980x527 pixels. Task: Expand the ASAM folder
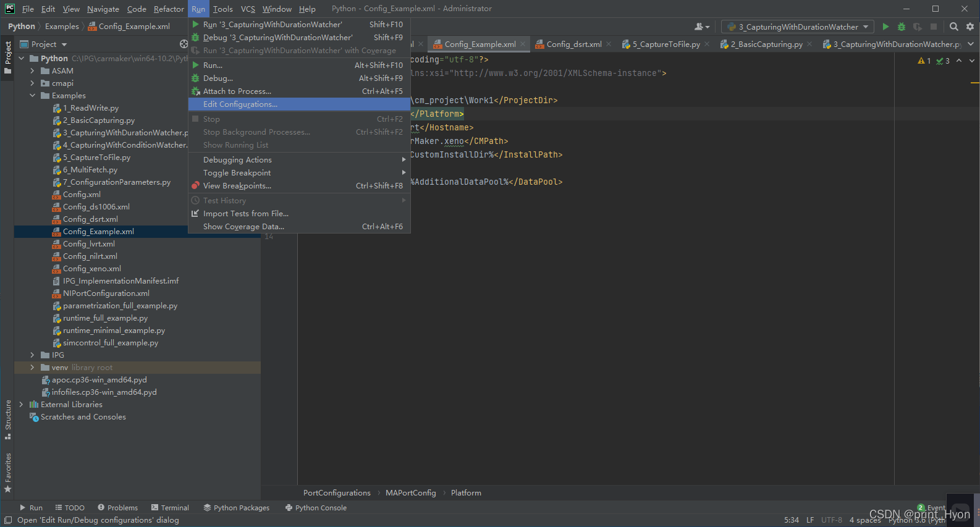tap(33, 71)
